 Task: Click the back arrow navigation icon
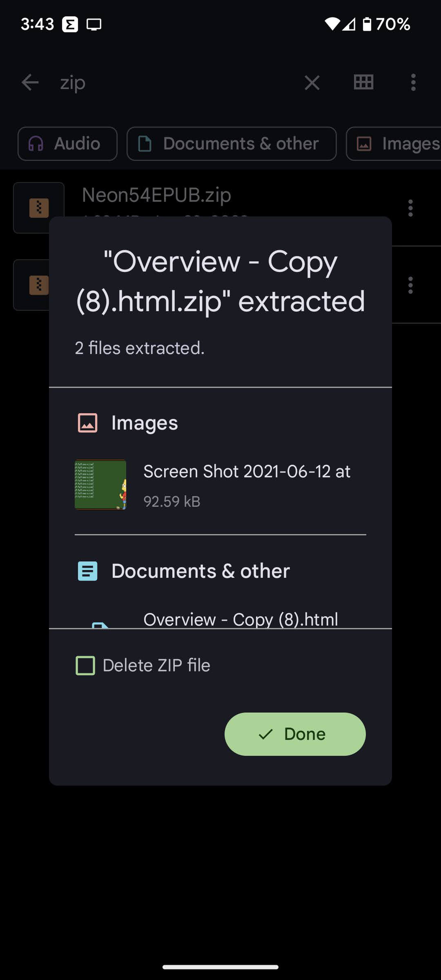point(29,82)
